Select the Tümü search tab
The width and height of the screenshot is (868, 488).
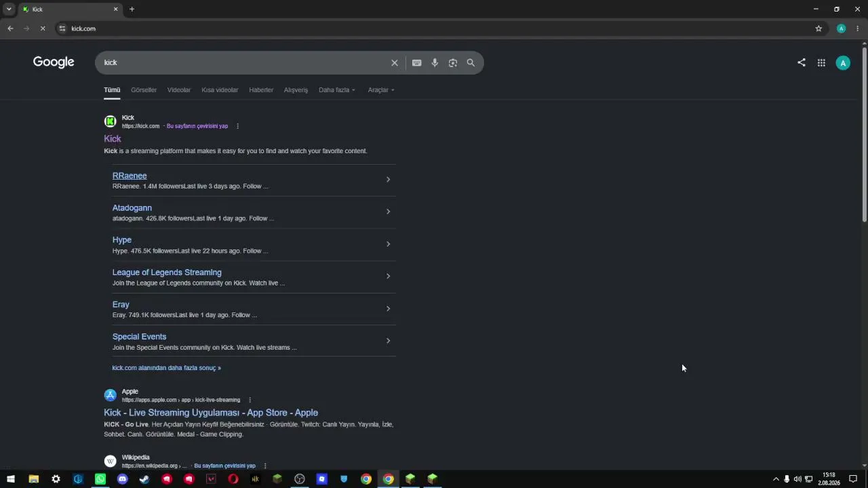[x=112, y=90]
